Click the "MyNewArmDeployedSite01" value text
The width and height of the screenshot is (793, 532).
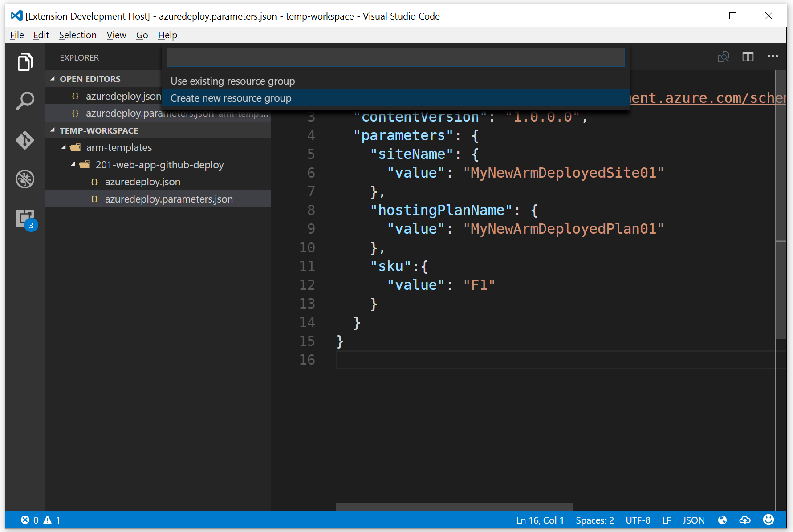pos(563,173)
